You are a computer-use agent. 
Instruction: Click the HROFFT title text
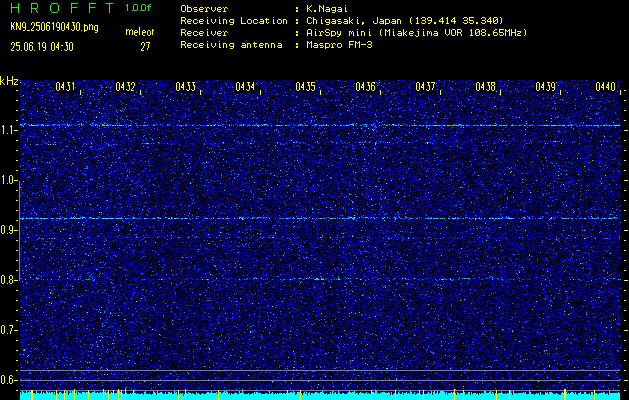click(62, 8)
